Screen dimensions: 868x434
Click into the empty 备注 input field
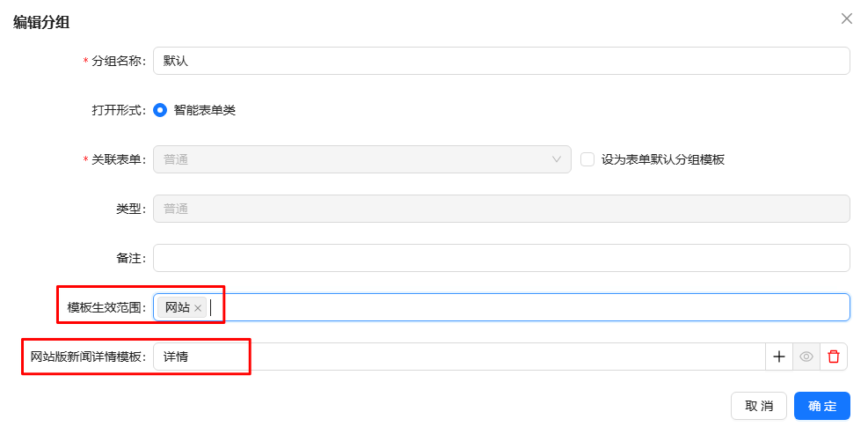(501, 258)
